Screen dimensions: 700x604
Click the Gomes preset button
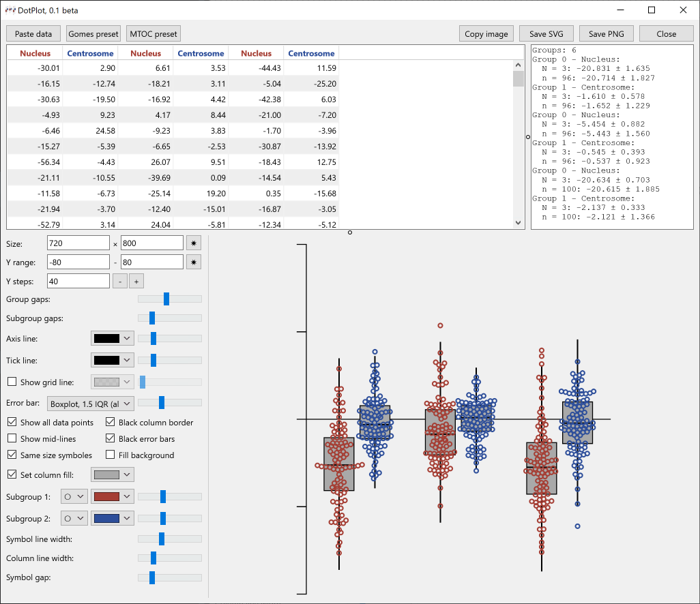93,34
